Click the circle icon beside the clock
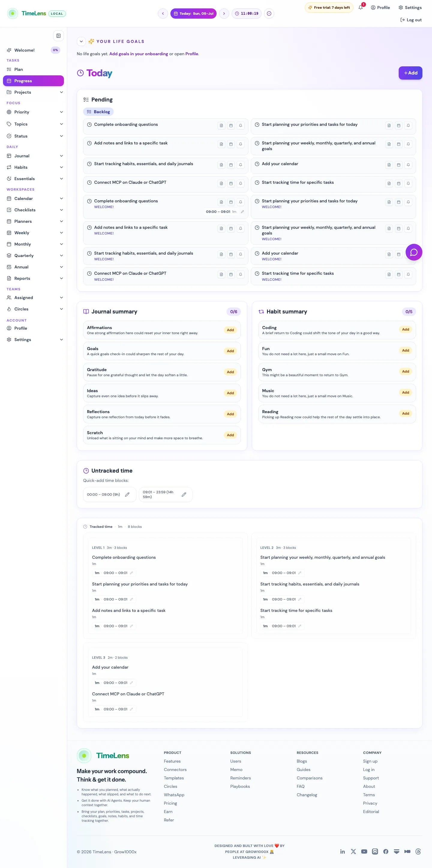Image resolution: width=432 pixels, height=868 pixels. [x=269, y=14]
